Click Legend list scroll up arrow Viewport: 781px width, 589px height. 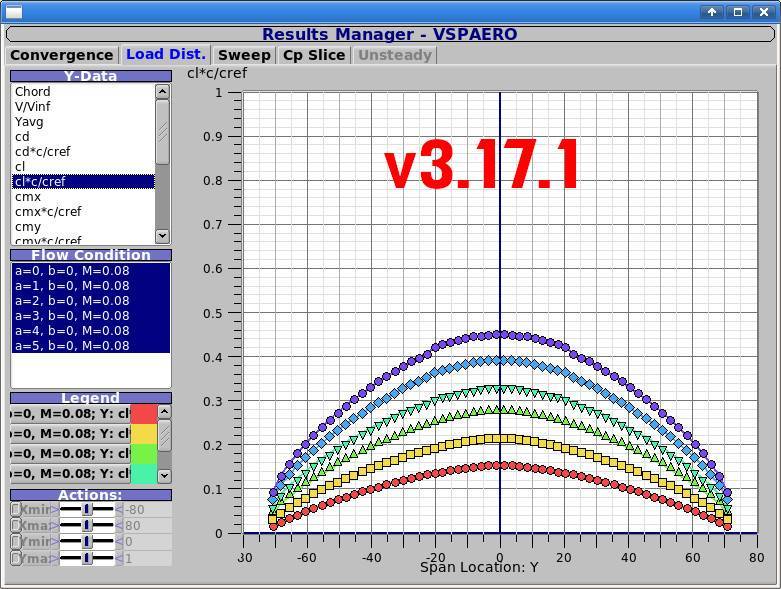pyautogui.click(x=164, y=411)
